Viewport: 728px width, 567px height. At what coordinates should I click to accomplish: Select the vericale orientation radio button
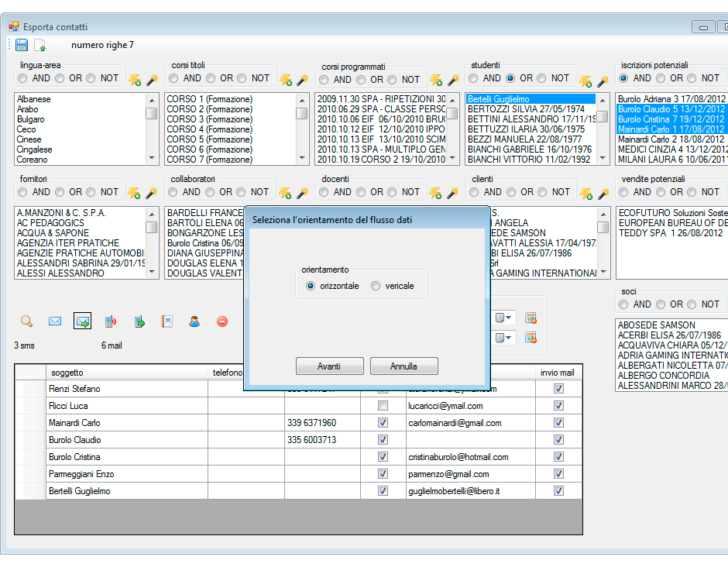click(x=376, y=286)
